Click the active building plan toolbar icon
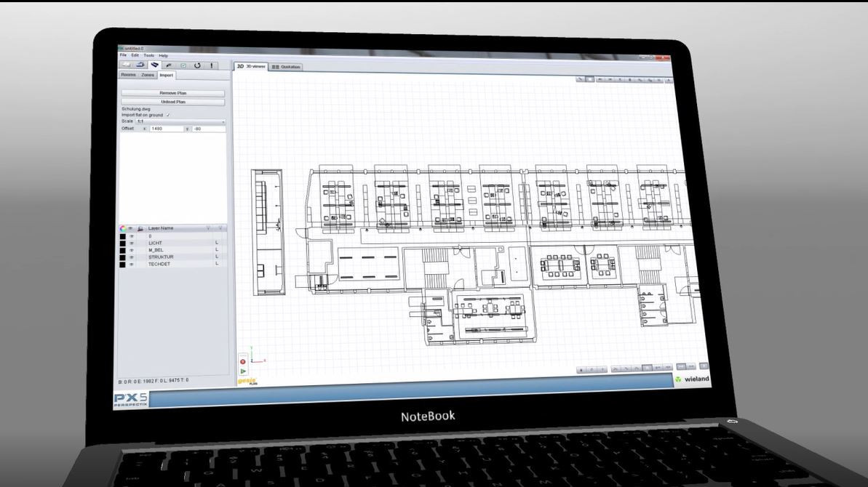The height and width of the screenshot is (487, 868). 155,65
